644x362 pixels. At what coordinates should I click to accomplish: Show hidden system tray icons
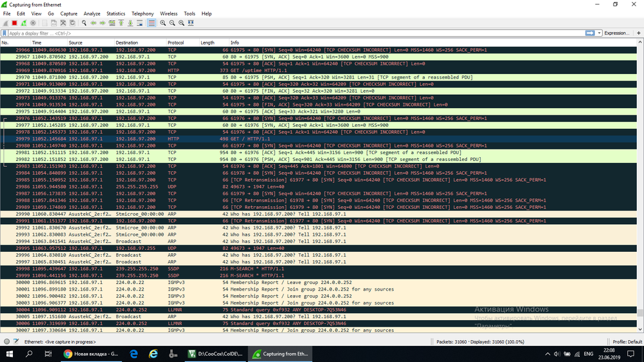pyautogui.click(x=547, y=354)
